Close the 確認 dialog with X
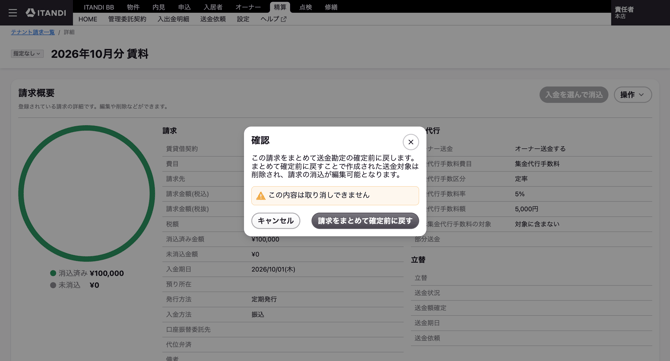This screenshot has width=670, height=361. click(411, 142)
